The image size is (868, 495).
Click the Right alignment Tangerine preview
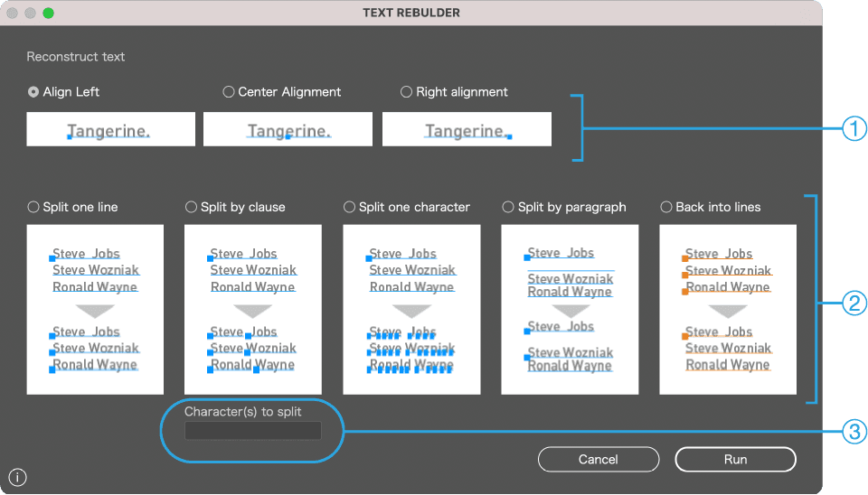pos(467,129)
